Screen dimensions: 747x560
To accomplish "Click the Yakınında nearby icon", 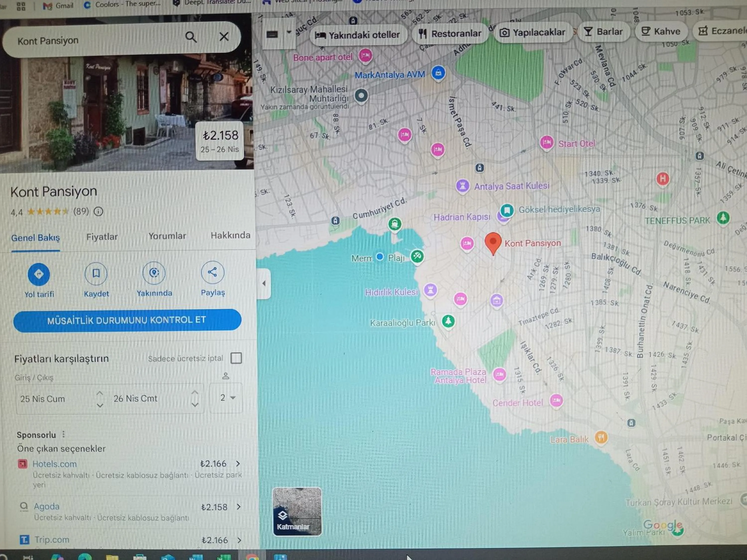I will (154, 272).
